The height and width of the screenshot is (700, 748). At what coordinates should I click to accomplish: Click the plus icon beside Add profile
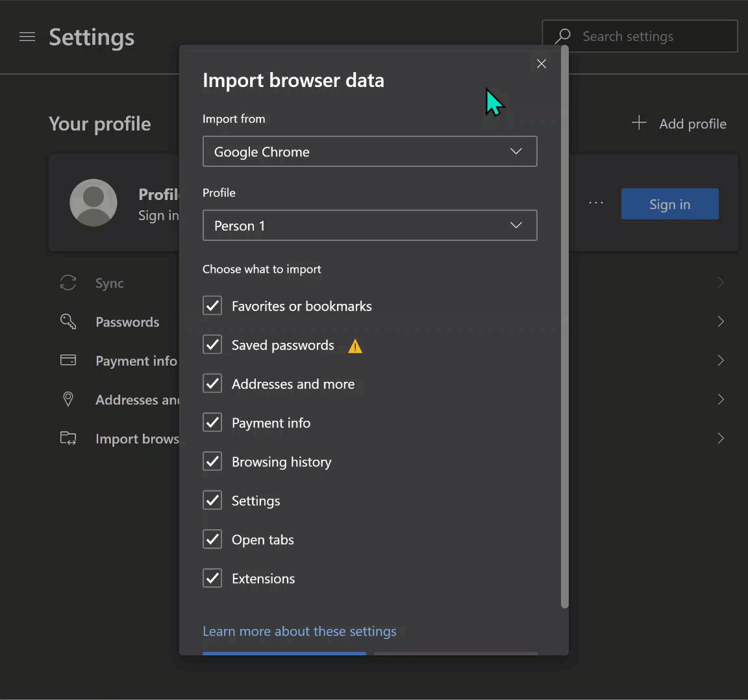point(639,123)
